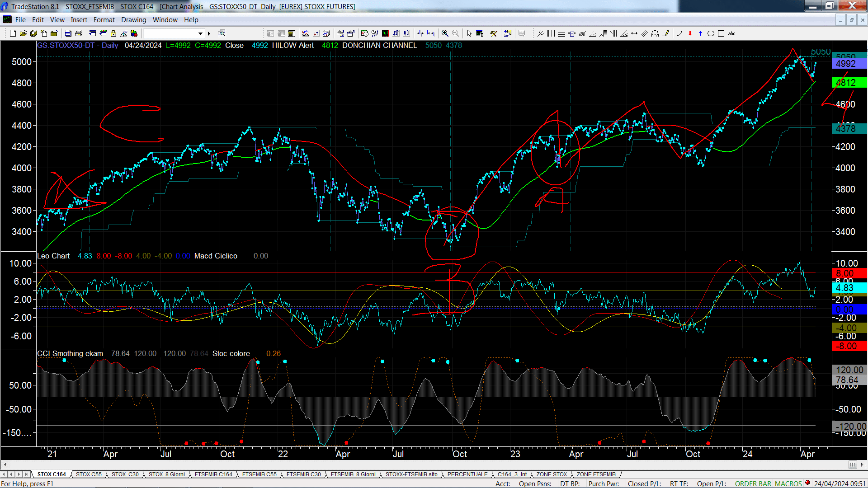This screenshot has width=868, height=488.
Task: Click the Zoom In magnifier
Action: (x=445, y=33)
